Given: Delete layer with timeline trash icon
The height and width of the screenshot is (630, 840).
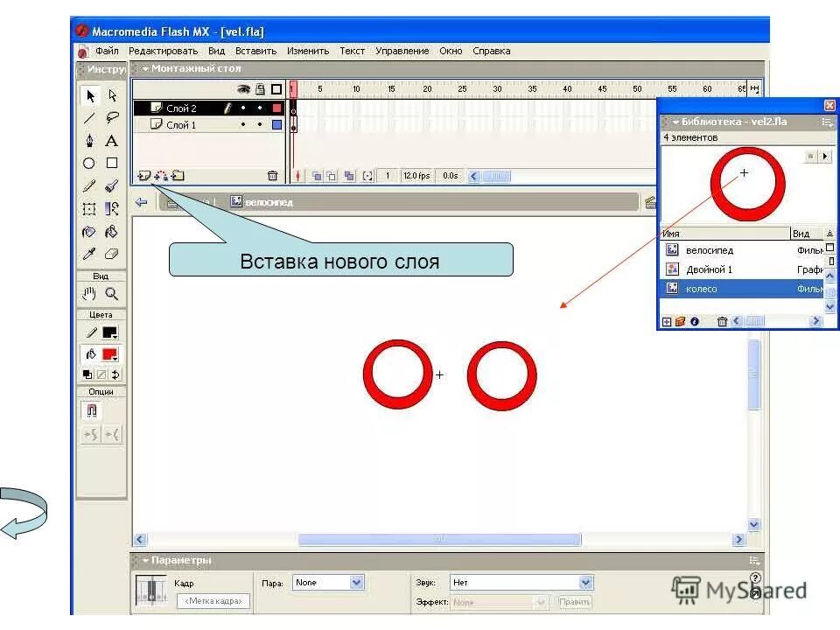Looking at the screenshot, I should pyautogui.click(x=272, y=176).
